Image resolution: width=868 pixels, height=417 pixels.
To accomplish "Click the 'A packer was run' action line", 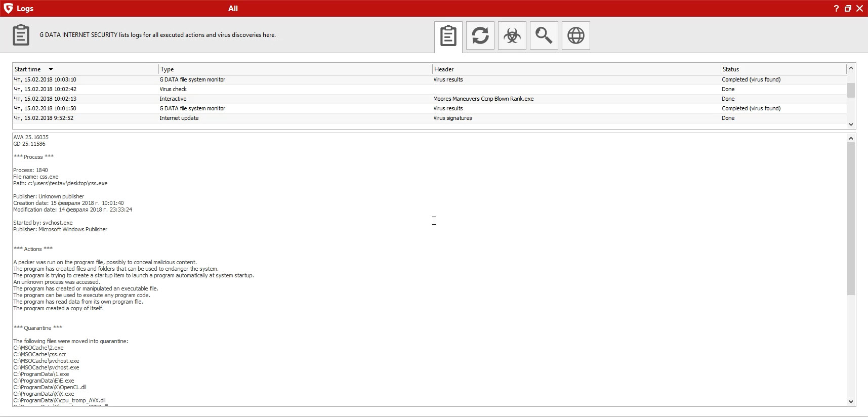I will 105,262.
